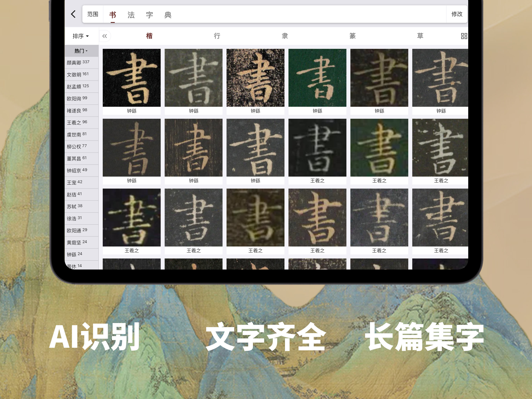Viewport: 532px width, 399px height.
Task: Expand the 热门 filter dropdown
Action: click(81, 51)
